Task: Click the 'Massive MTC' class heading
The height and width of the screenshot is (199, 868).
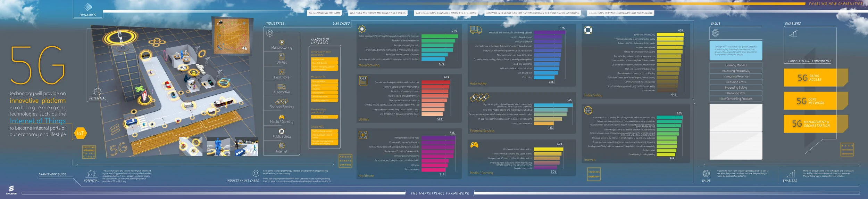Action: click(x=318, y=77)
